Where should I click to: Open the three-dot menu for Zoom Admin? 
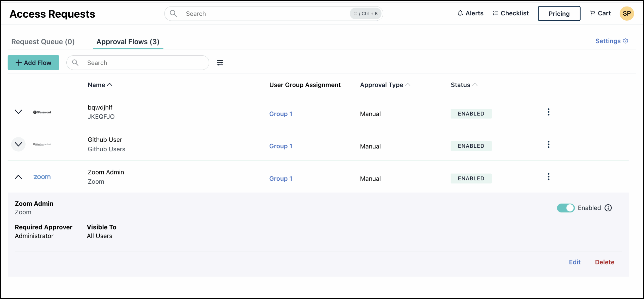pyautogui.click(x=548, y=177)
